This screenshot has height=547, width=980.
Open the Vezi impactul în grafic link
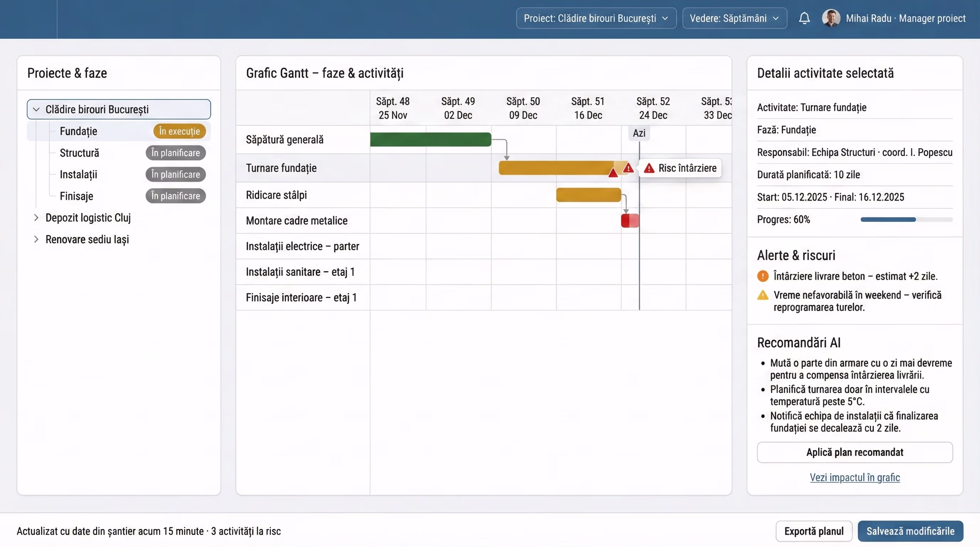pos(854,478)
